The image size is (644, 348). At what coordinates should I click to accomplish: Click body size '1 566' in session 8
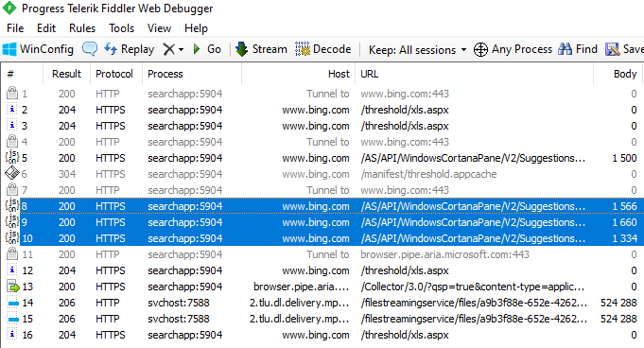point(624,206)
